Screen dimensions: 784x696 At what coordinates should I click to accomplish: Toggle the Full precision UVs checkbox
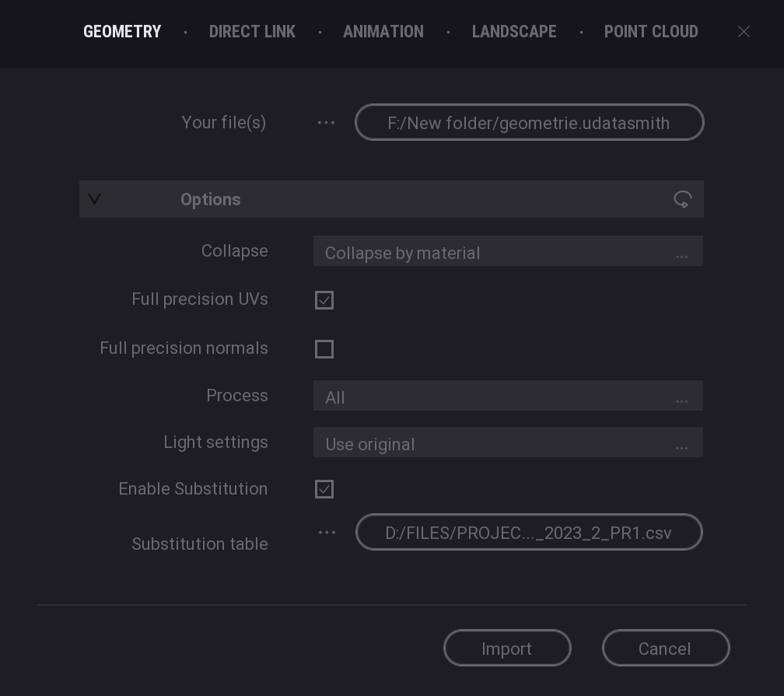point(324,300)
